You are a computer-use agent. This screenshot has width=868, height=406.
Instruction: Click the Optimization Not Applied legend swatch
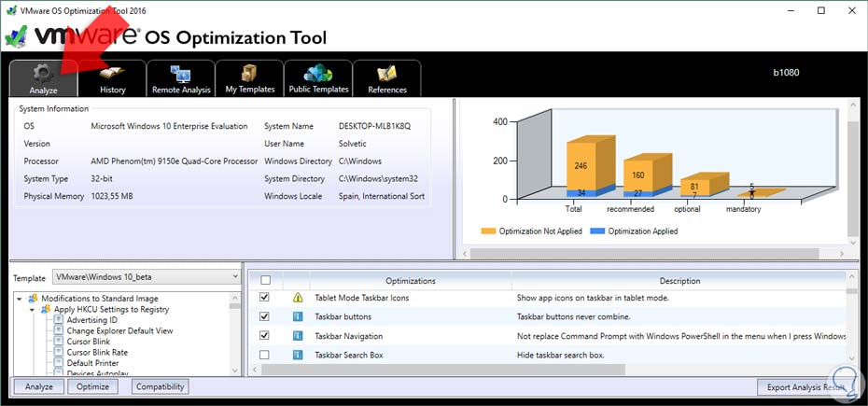coord(488,231)
